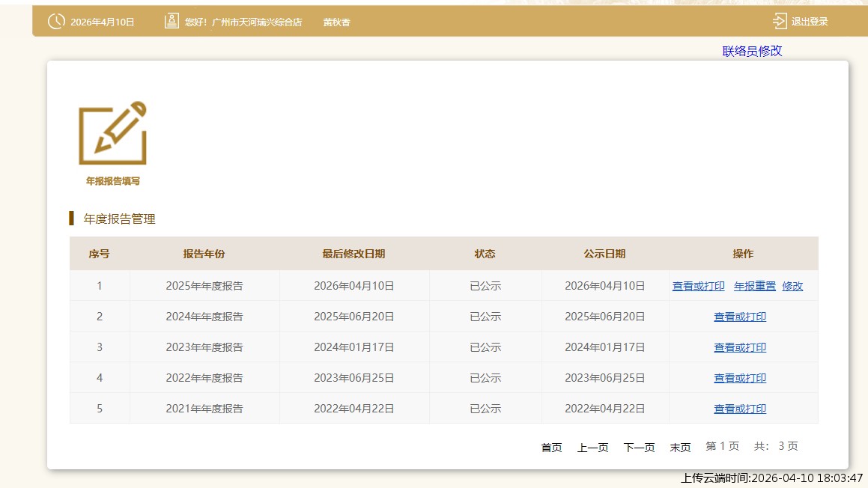Viewport: 868px width, 488px height.
Task: Go to previous page via 上一页
Action: [x=592, y=447]
